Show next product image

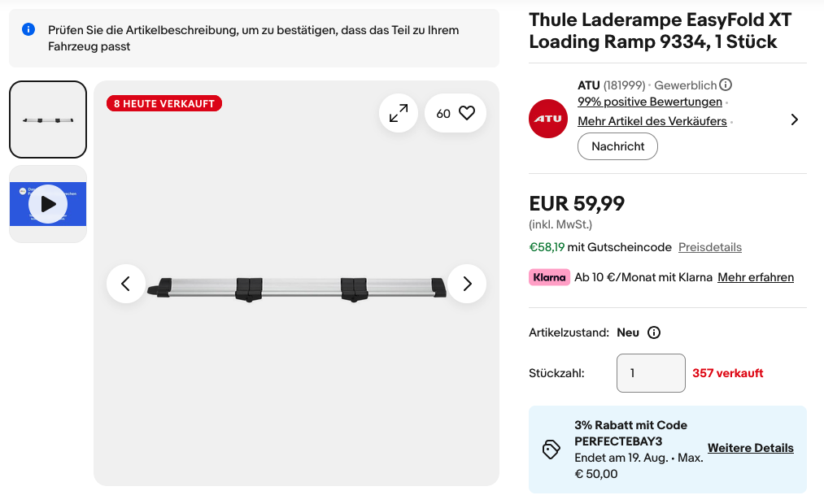467,284
